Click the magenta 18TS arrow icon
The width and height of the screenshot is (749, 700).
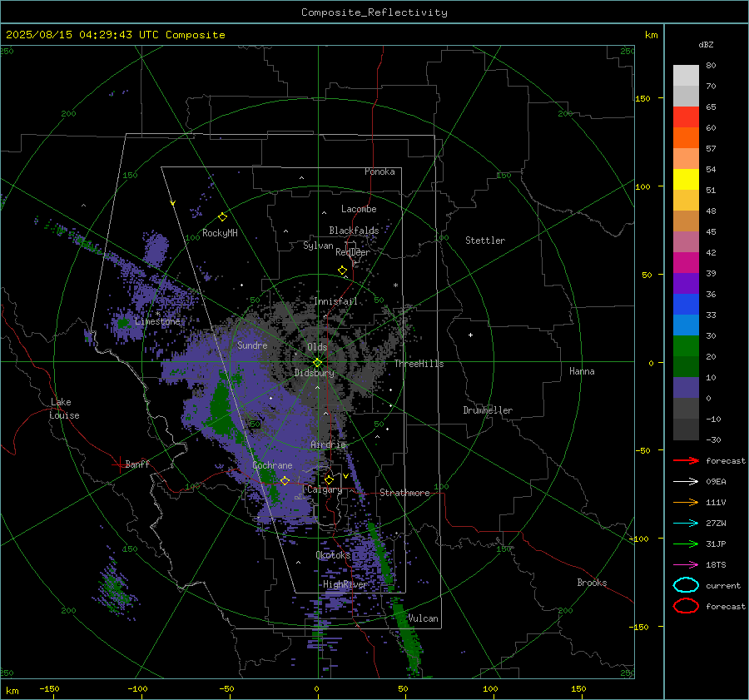coord(686,565)
